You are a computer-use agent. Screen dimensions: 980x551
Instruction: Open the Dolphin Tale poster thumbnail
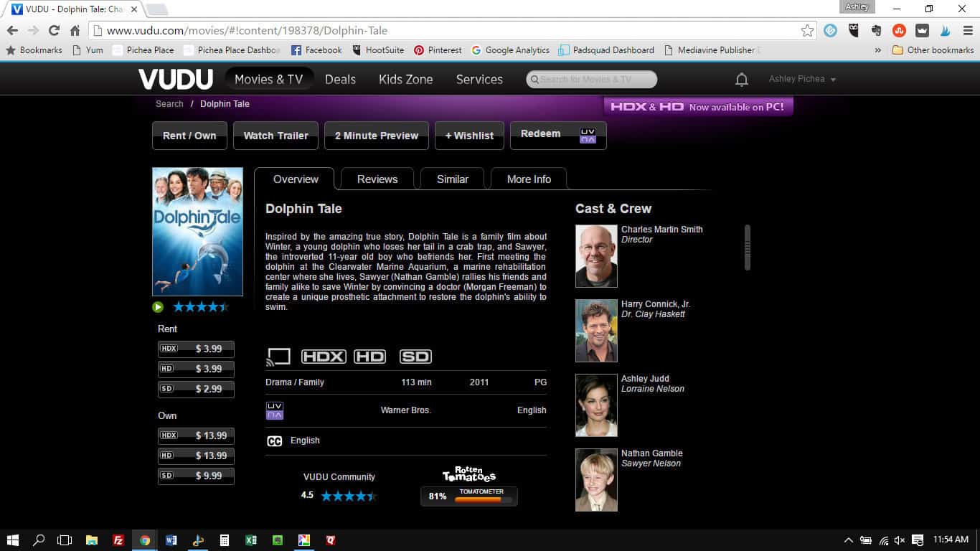[x=197, y=232]
